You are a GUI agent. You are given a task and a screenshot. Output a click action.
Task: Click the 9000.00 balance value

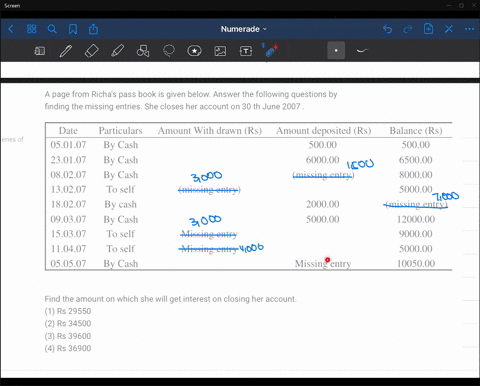click(x=416, y=234)
